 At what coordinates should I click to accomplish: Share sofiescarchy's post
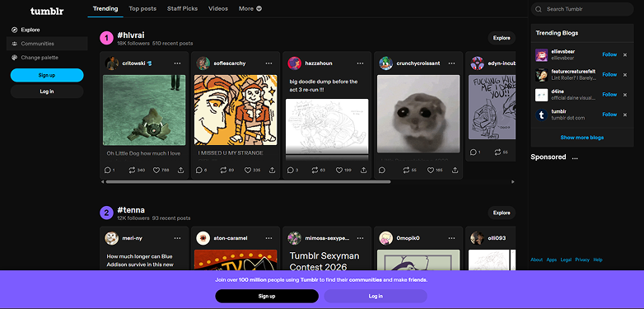[x=272, y=170]
